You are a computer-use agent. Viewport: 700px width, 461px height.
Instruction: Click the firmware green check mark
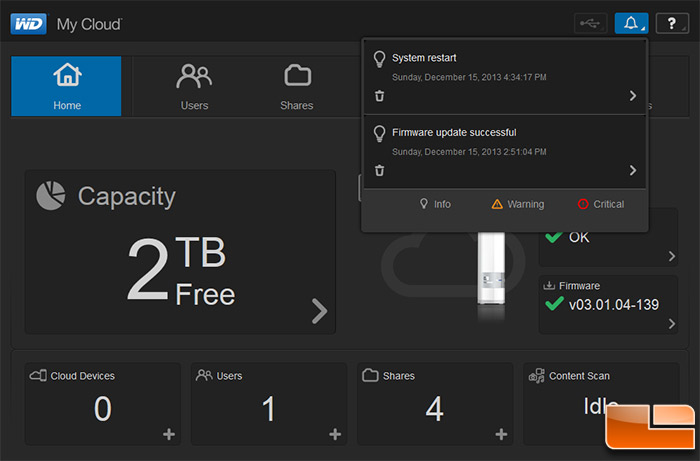[554, 303]
